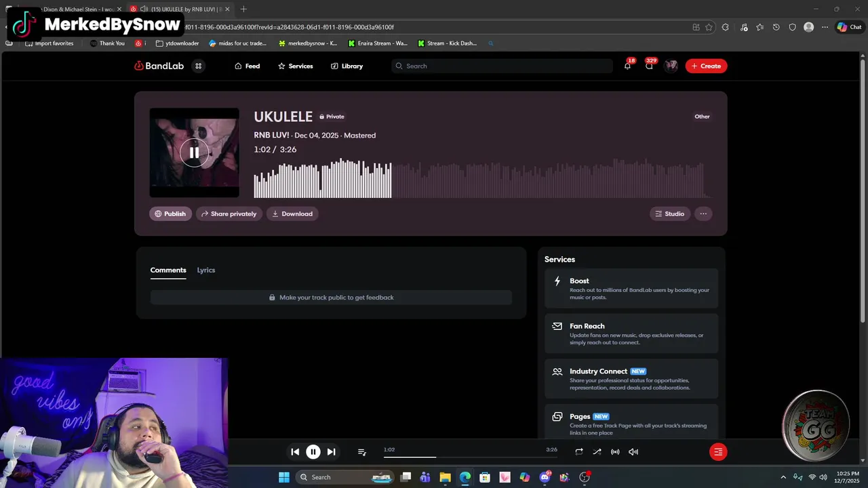Open the Copilot Chat button

coord(849,27)
